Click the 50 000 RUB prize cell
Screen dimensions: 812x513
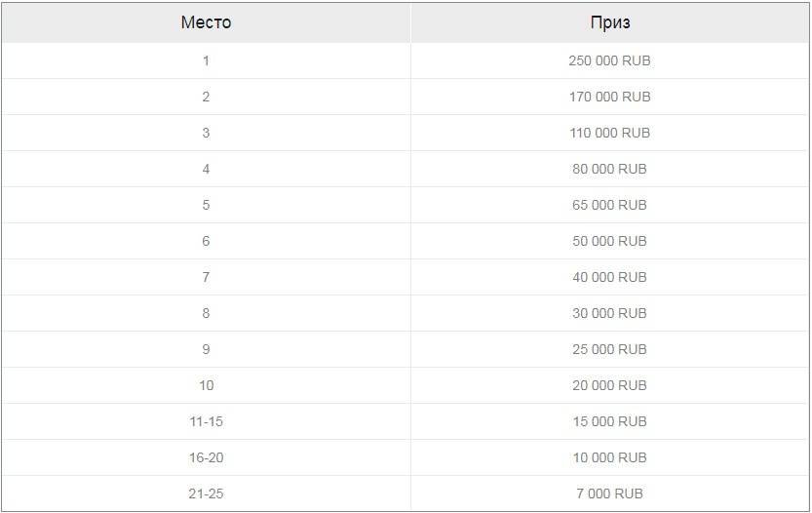(x=609, y=241)
